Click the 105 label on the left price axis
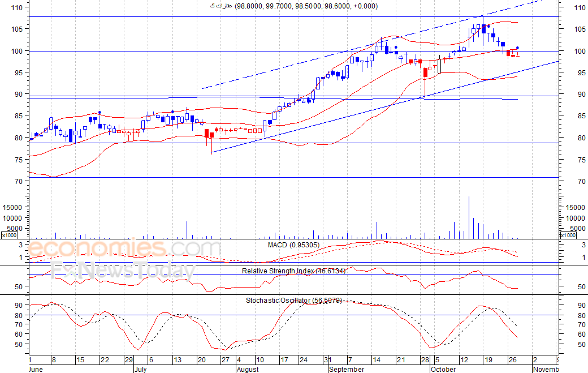This screenshot has width=588, height=373. click(16, 29)
